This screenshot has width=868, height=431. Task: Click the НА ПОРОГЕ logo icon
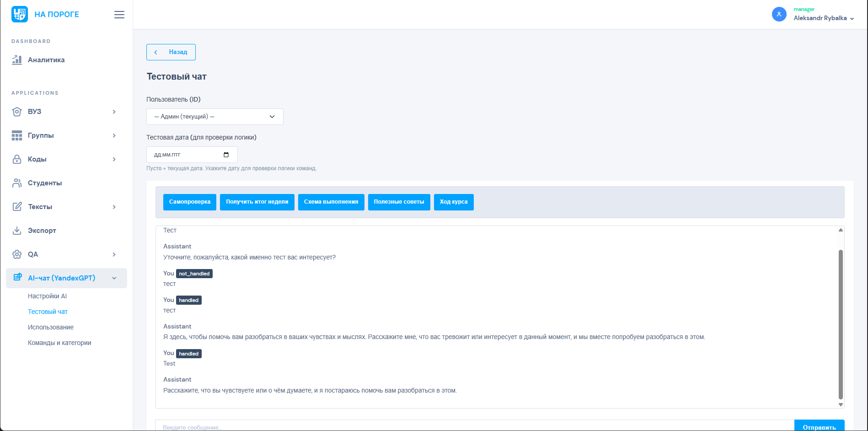pos(20,14)
